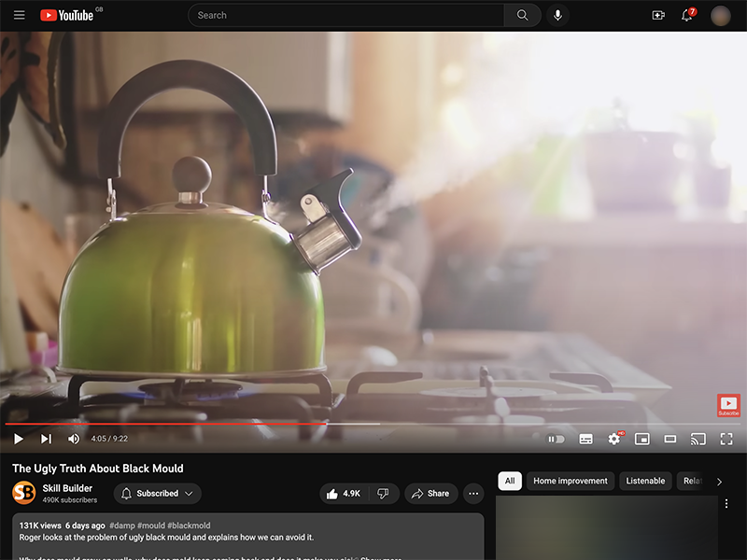Select the Listenable chip
The width and height of the screenshot is (747, 560).
point(645,481)
